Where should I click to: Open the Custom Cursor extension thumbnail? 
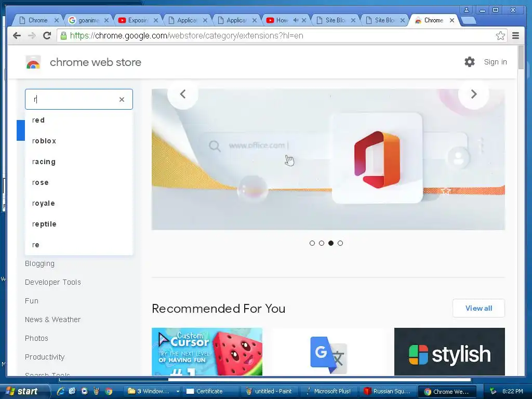[x=207, y=352]
